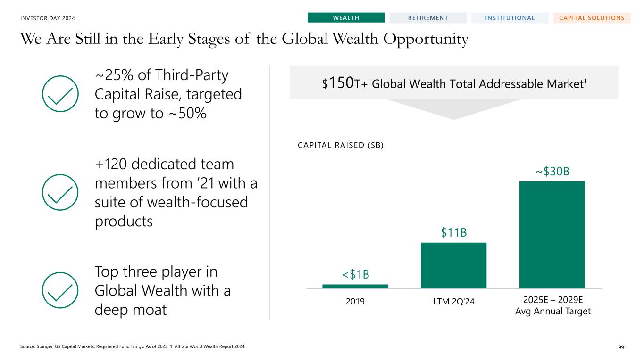Select the <$1B value label
Viewport: 644px width, 362px height.
[x=355, y=274]
